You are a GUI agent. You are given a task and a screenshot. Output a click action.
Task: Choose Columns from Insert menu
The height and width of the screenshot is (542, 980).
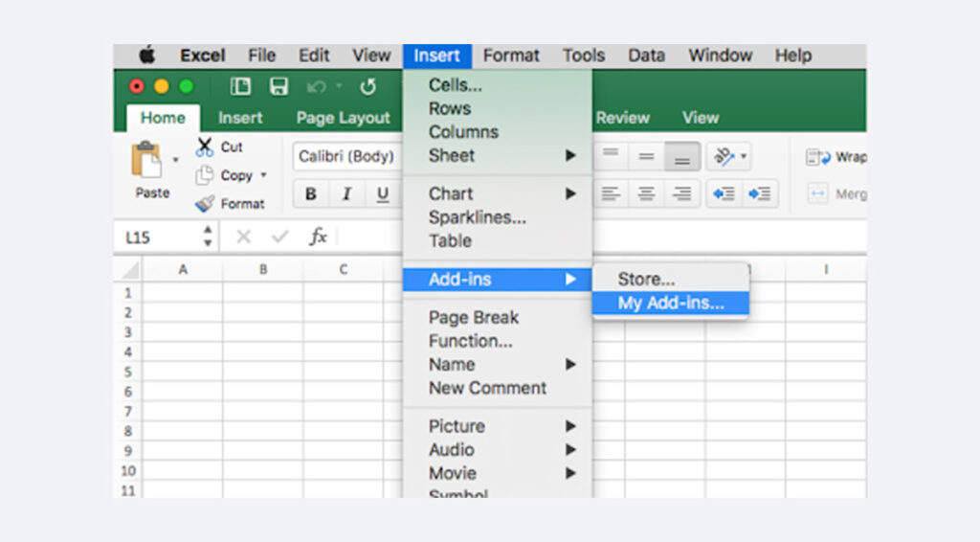point(498,132)
